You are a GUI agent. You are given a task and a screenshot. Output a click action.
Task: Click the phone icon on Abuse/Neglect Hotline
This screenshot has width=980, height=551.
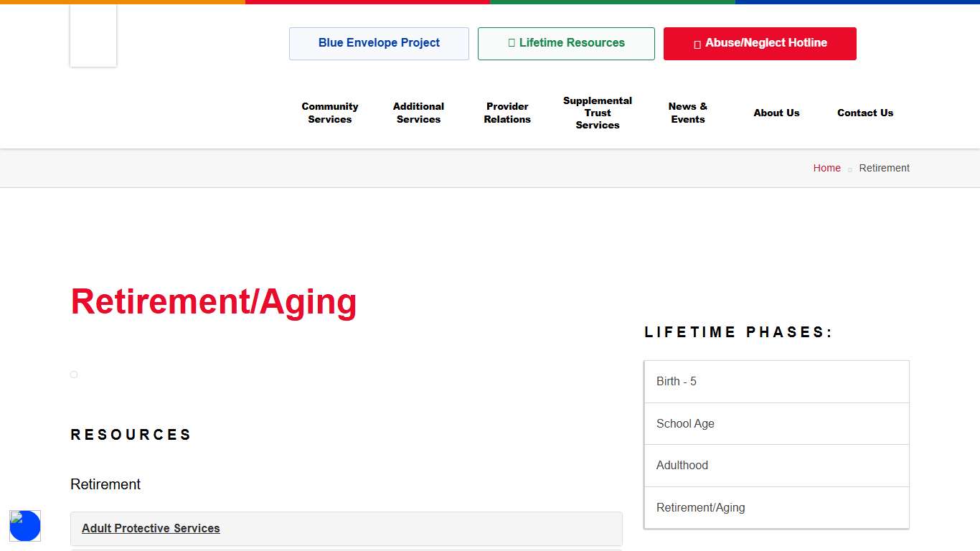697,43
